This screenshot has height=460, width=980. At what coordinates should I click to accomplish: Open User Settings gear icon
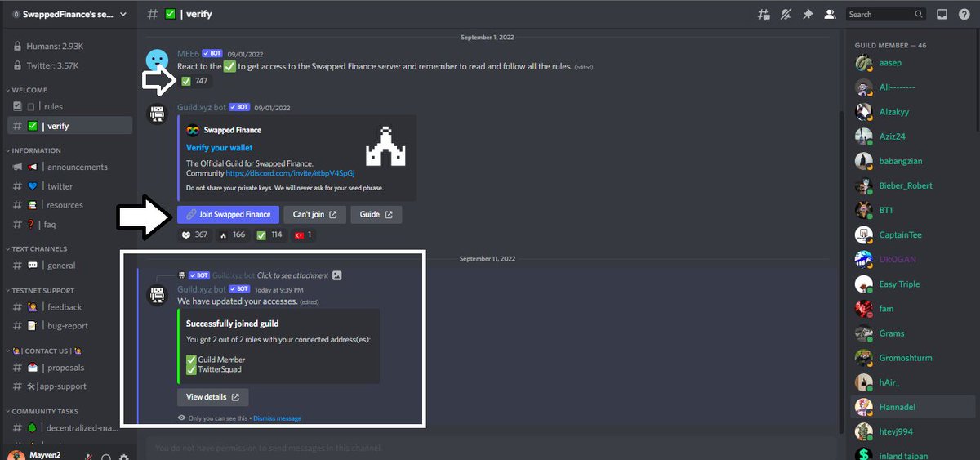123,458
